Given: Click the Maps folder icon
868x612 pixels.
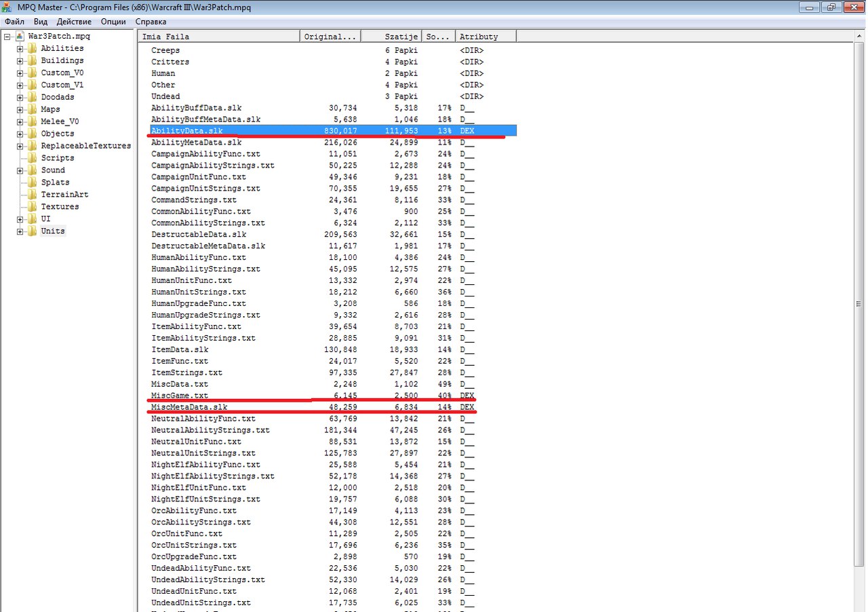Looking at the screenshot, I should coord(32,109).
